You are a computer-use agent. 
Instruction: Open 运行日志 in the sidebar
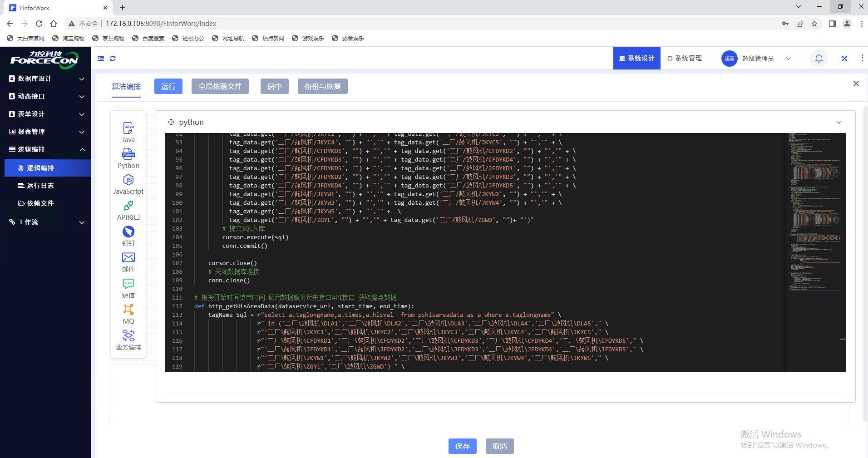(40, 186)
